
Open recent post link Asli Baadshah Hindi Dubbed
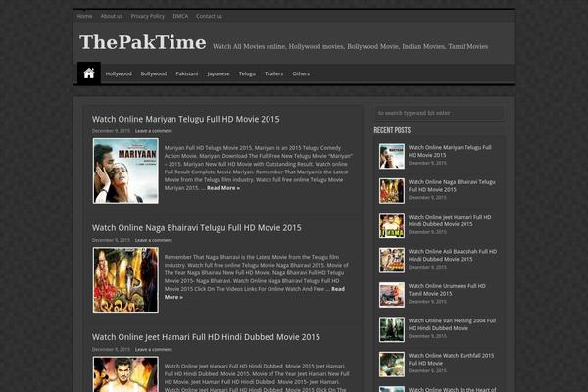(452, 256)
